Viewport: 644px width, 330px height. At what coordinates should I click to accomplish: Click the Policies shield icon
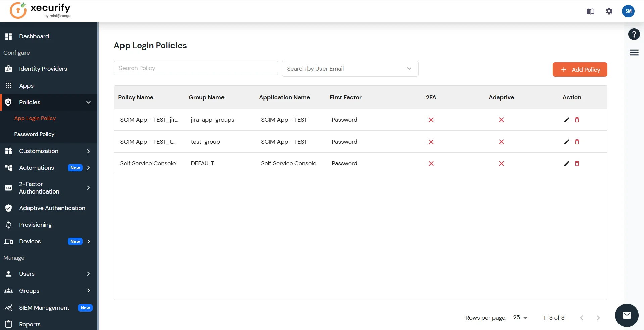(9, 102)
